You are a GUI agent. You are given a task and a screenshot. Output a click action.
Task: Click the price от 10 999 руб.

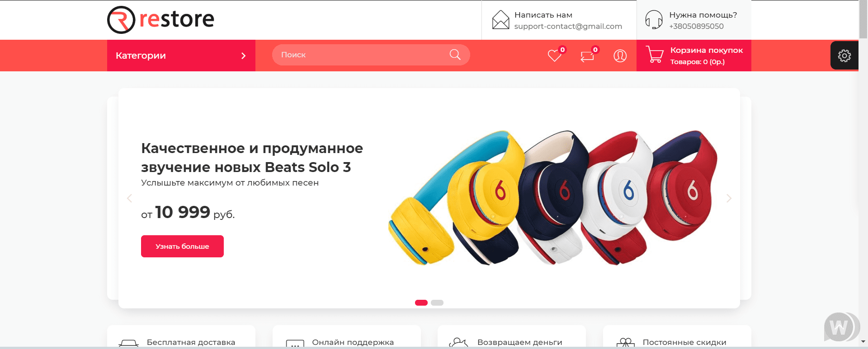click(x=188, y=212)
